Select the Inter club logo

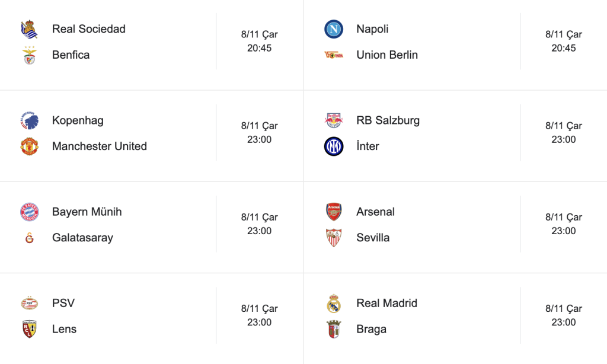334,146
